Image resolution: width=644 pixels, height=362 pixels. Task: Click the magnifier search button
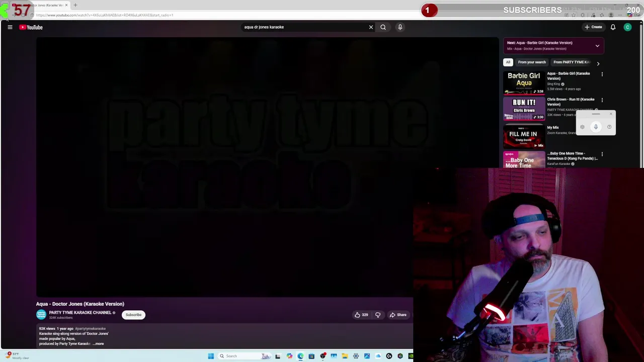[383, 27]
